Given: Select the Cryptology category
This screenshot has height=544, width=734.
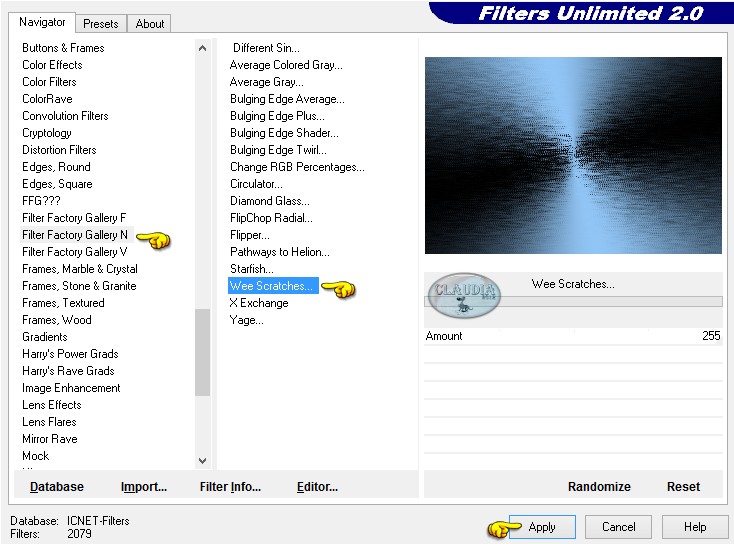Looking at the screenshot, I should (47, 133).
